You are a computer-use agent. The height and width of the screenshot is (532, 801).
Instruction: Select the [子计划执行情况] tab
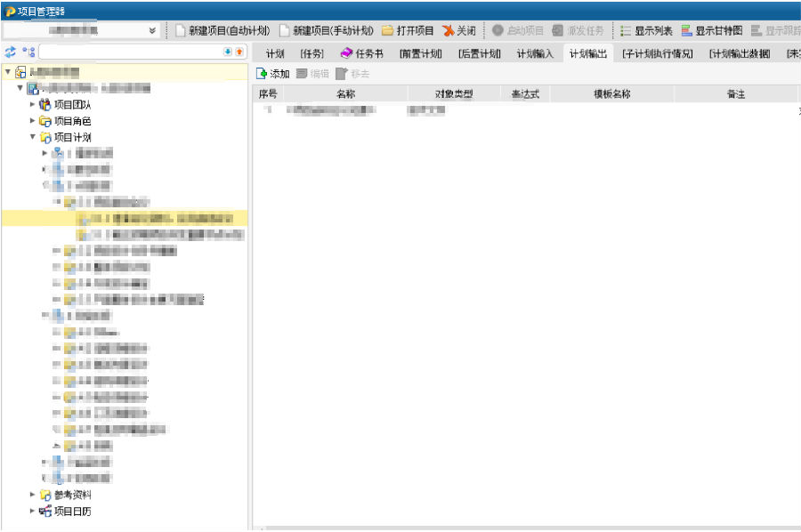pyautogui.click(x=657, y=53)
